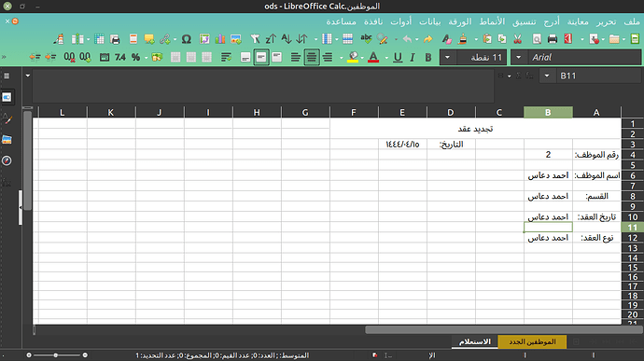644x361 pixels.
Task: Click the Clear Direct Formatting icon
Action: (x=447, y=39)
